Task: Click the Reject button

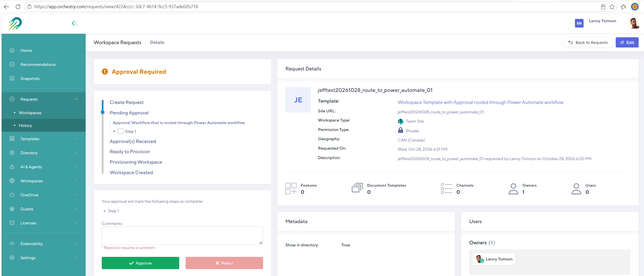Action: [x=224, y=263]
